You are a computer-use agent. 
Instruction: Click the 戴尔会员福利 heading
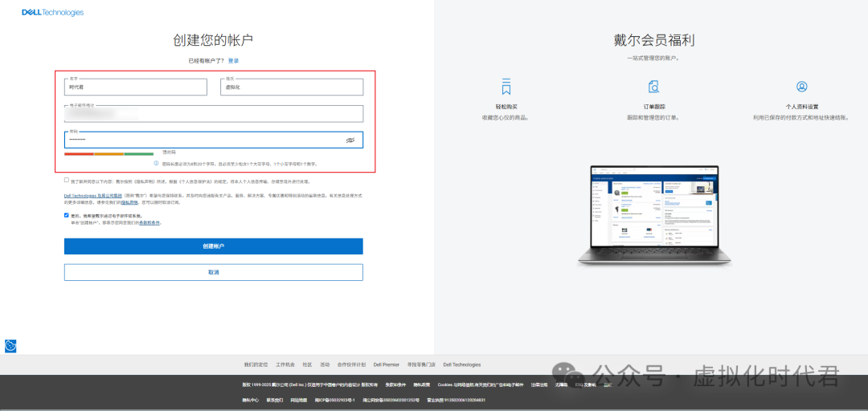pos(653,40)
